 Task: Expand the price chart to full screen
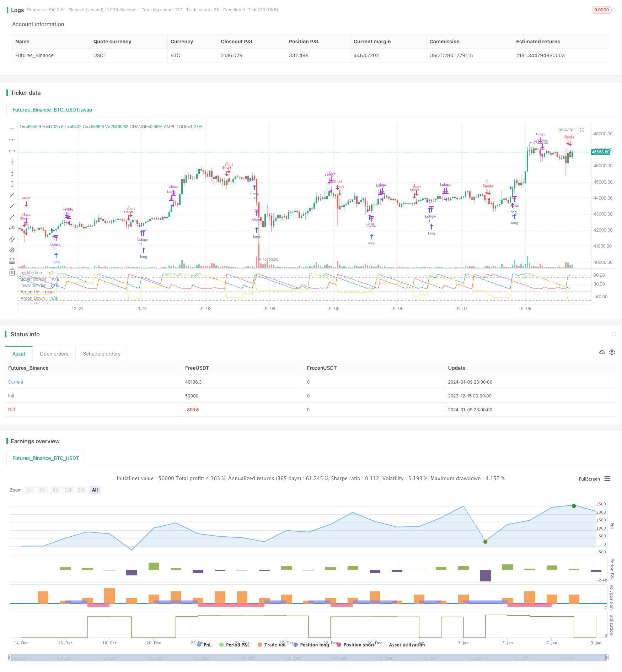tap(582, 130)
